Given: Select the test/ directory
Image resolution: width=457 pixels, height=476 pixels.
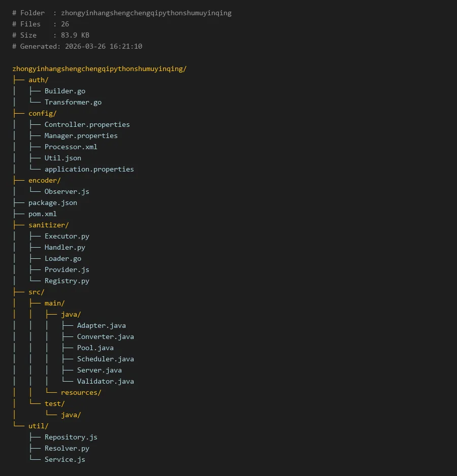Looking at the screenshot, I should coord(54,403).
